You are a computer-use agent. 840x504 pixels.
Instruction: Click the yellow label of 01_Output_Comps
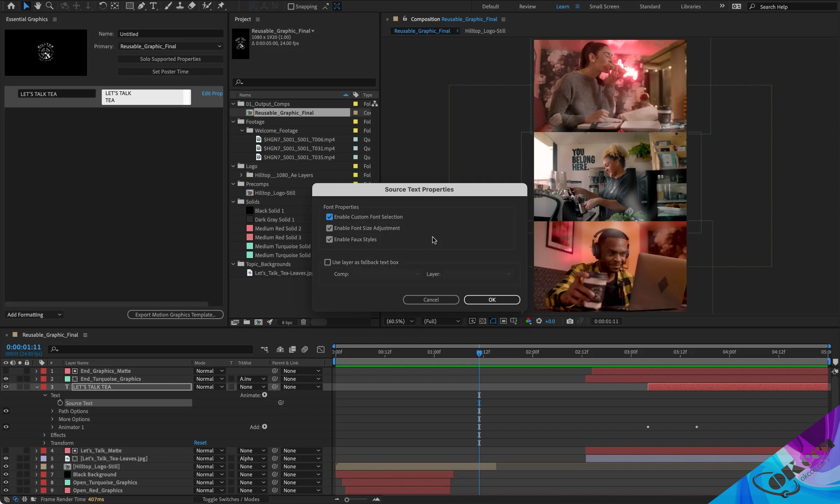pos(356,104)
